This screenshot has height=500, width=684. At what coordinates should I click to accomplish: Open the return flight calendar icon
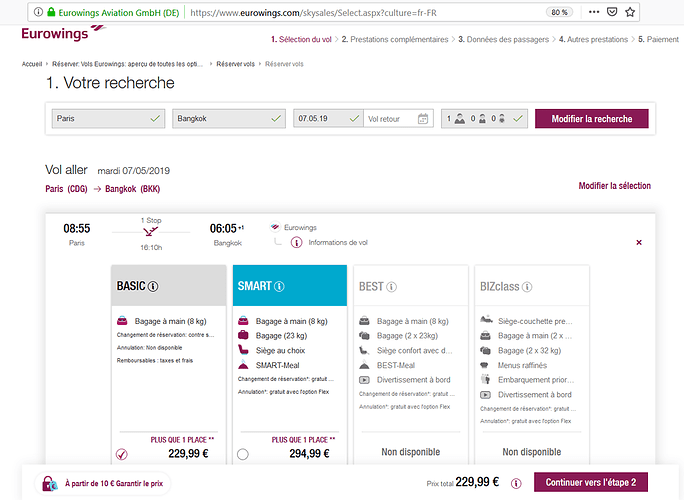[x=423, y=119]
